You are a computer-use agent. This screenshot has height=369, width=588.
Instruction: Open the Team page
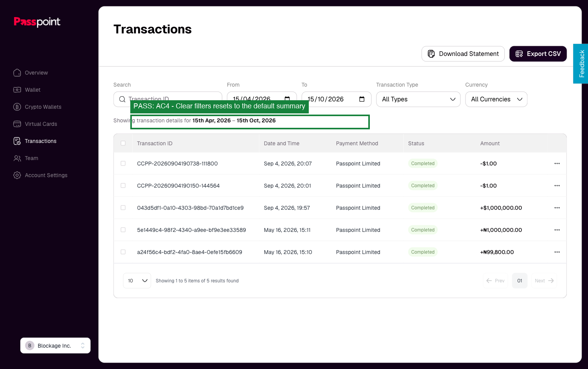pos(26,158)
